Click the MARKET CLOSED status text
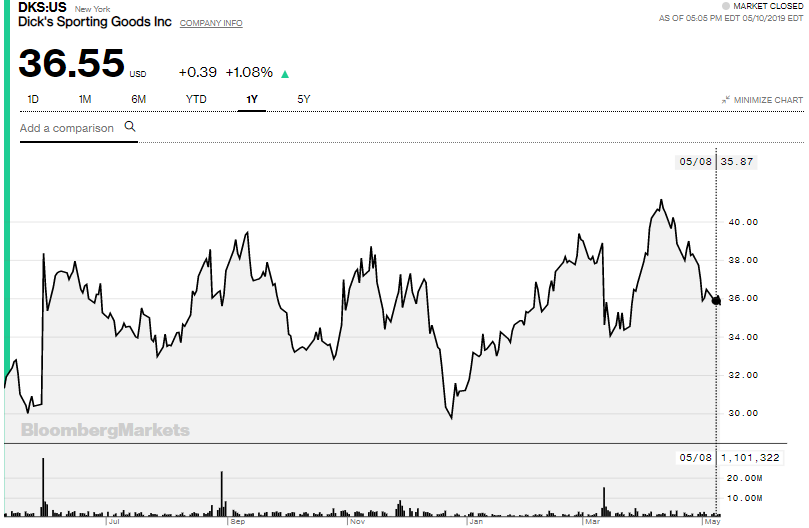809x528 pixels. click(x=768, y=6)
